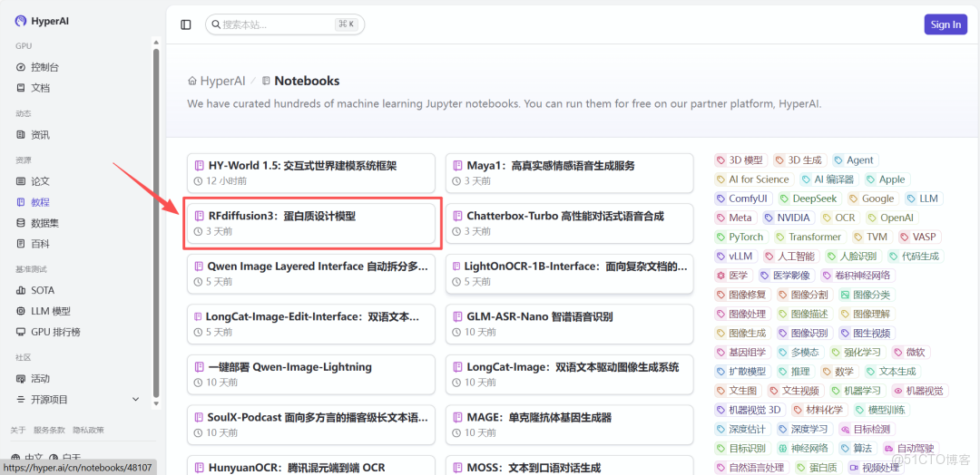Click the icon beside 活动

(21, 379)
